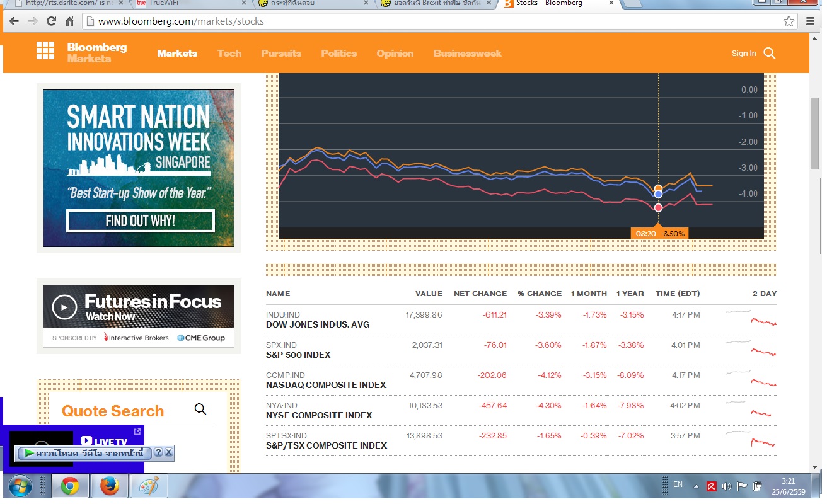Click the scrollbar down arrow

(814, 467)
